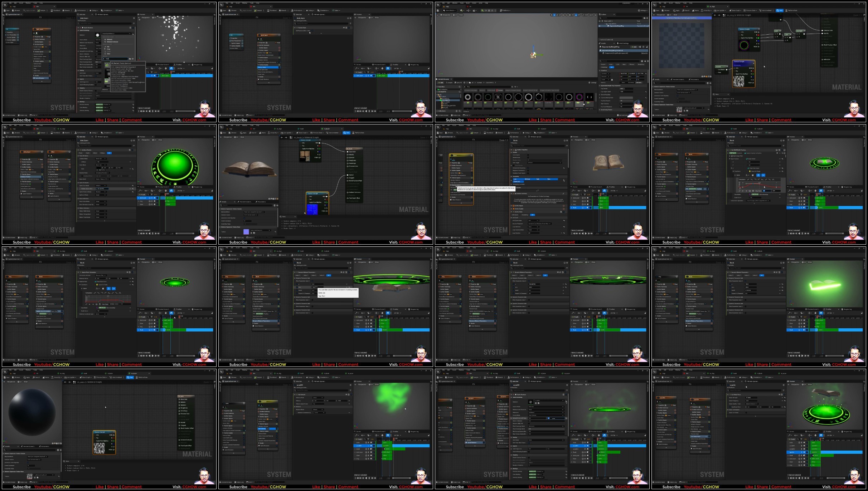Open filter icon next to Content Browser search
This screenshot has width=868, height=491.
515,87
